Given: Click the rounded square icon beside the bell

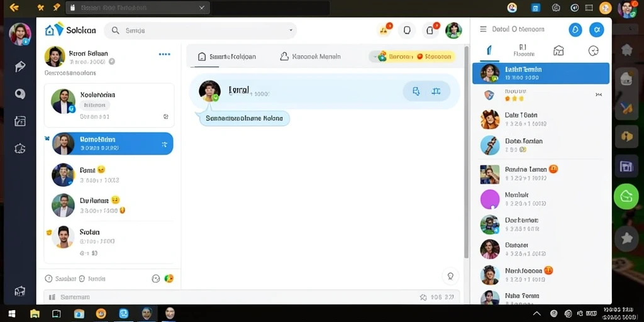Looking at the screenshot, I should click(x=407, y=30).
